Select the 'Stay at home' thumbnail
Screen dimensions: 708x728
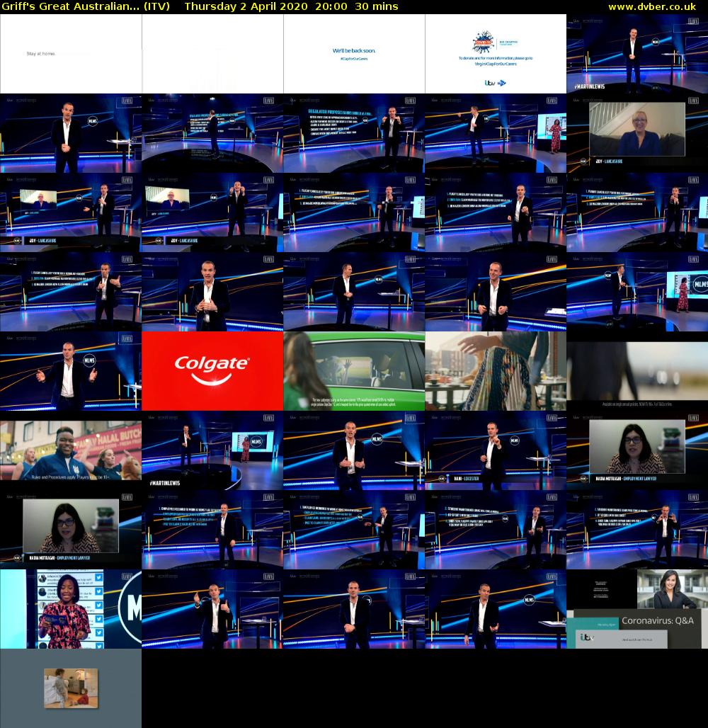click(x=71, y=54)
